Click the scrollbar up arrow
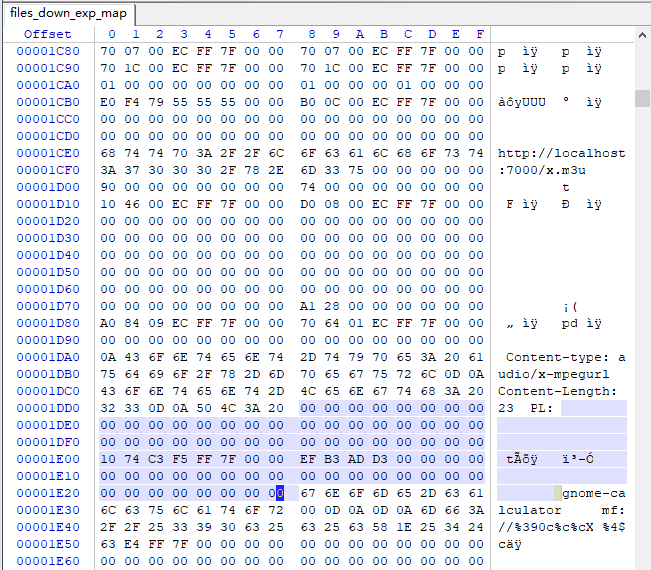This screenshot has height=570, width=651. point(642,35)
